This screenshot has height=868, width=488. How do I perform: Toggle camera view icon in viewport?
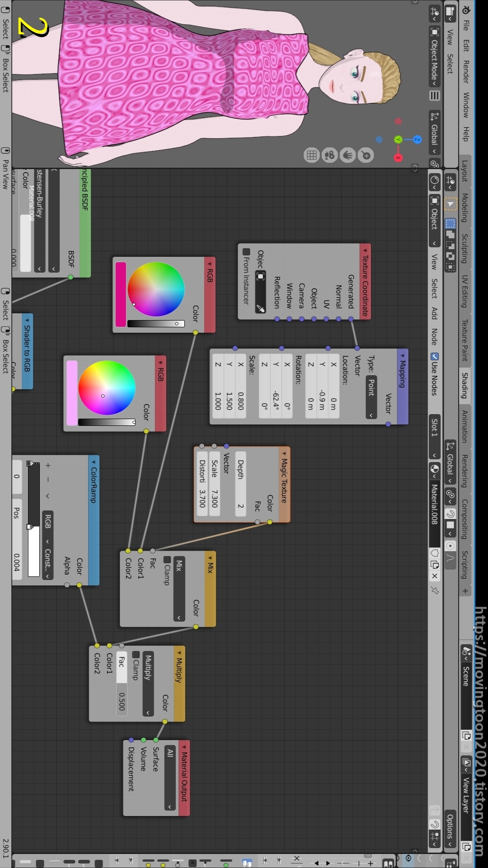[x=329, y=156]
